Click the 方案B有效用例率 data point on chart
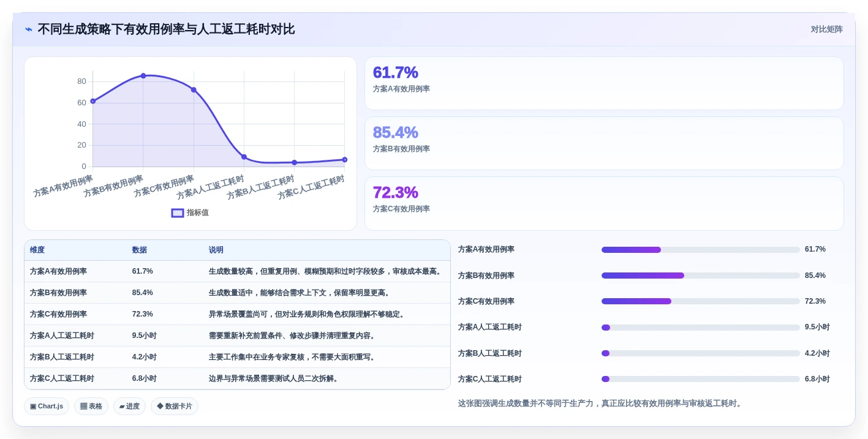The width and height of the screenshot is (868, 439). point(143,76)
